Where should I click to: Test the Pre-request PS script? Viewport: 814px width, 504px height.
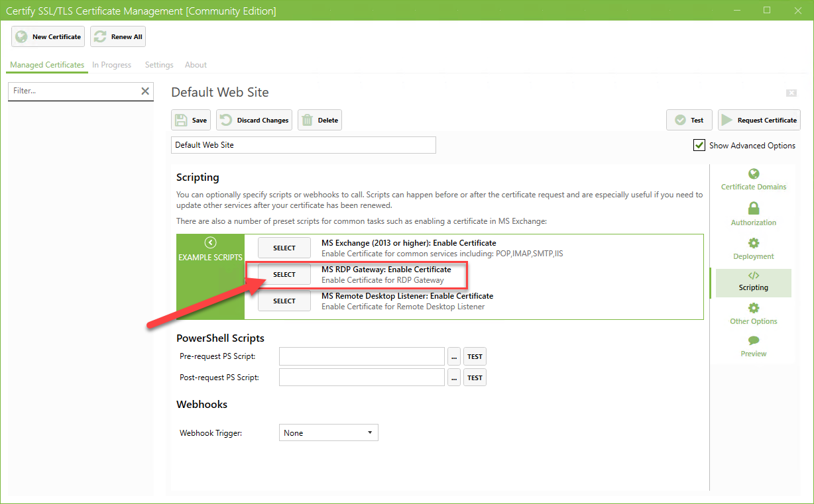(x=475, y=357)
